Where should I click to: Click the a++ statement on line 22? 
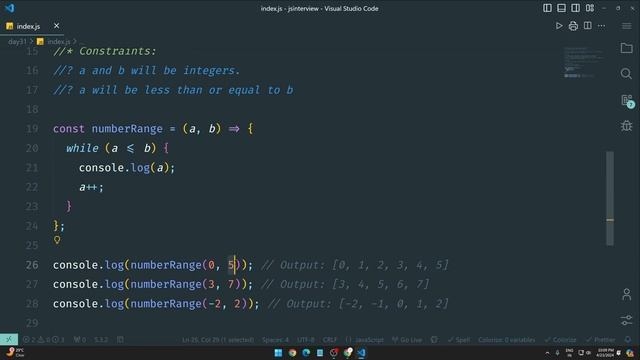click(x=91, y=187)
